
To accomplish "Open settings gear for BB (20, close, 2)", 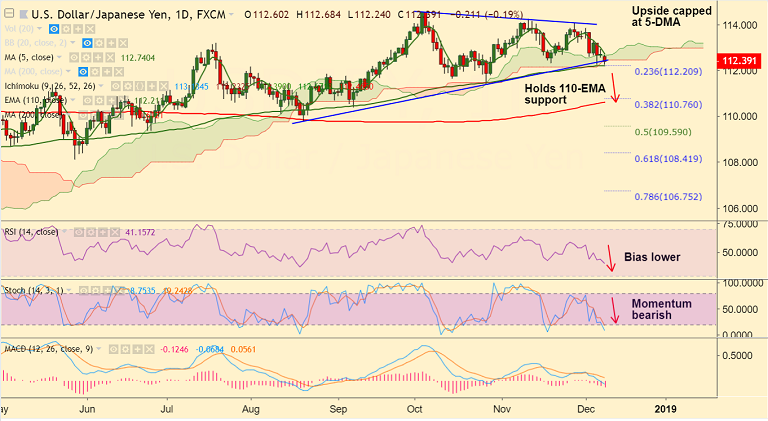I will [x=99, y=43].
